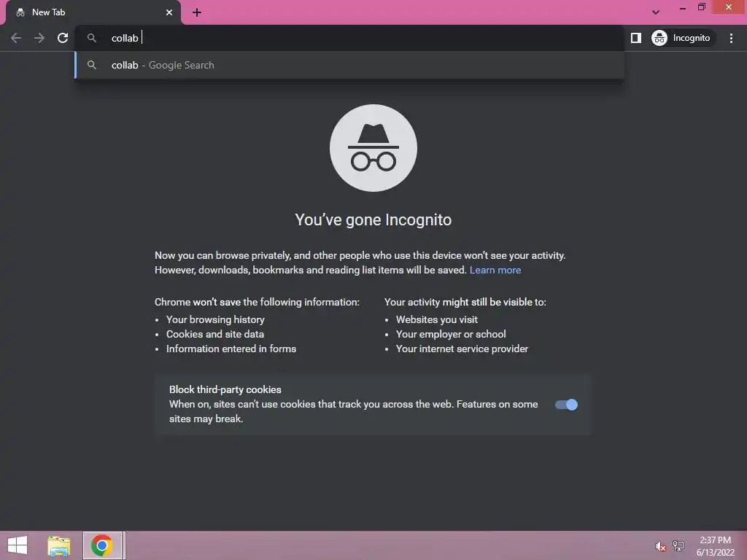Go forward to the next page

39,38
